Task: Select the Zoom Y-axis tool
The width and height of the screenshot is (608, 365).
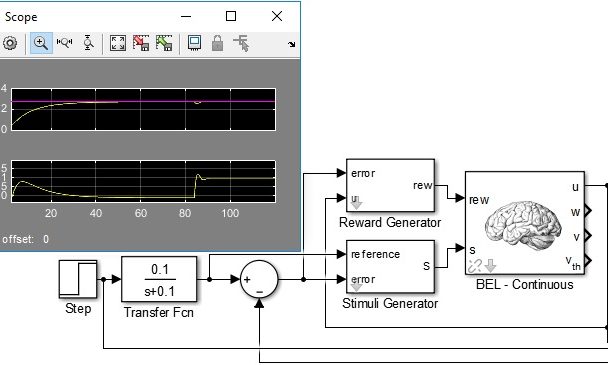Action: click(88, 43)
